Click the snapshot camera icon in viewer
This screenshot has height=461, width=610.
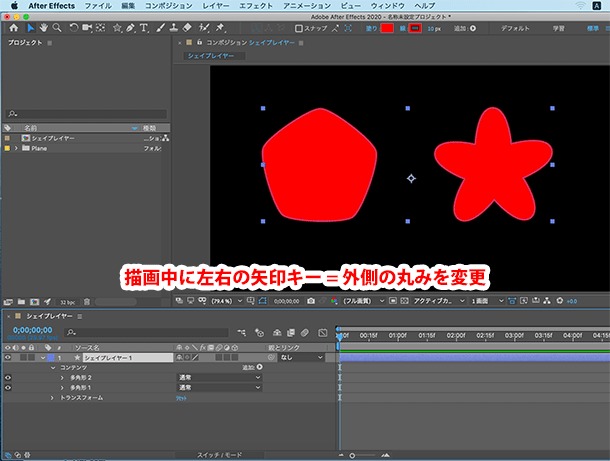[311, 301]
